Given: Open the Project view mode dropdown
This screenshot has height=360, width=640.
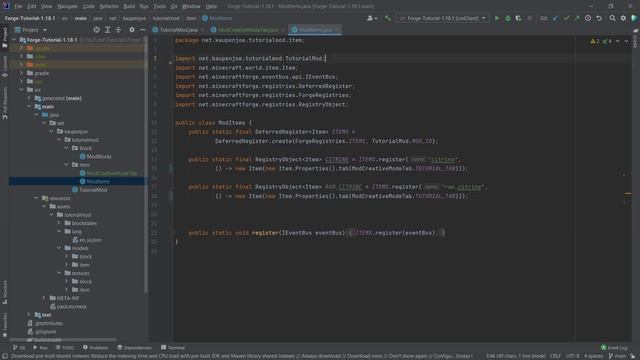Looking at the screenshot, I should 31,30.
